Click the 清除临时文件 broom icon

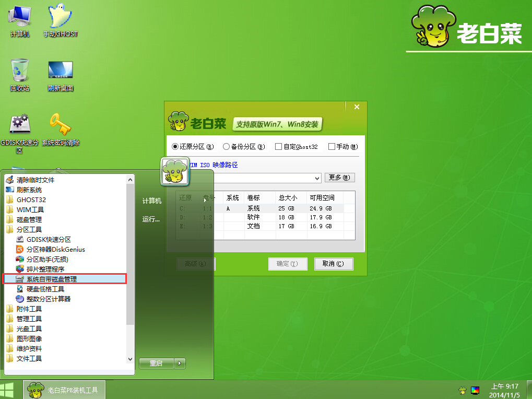point(10,180)
